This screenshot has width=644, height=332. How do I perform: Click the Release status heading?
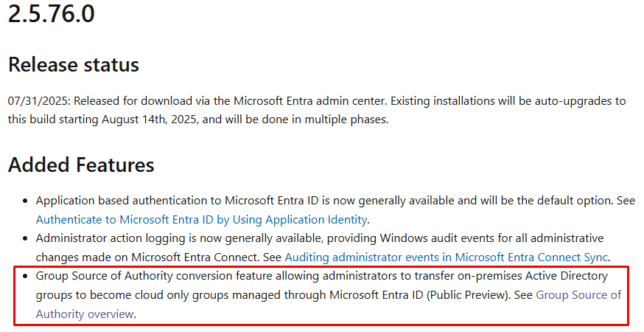[x=74, y=65]
